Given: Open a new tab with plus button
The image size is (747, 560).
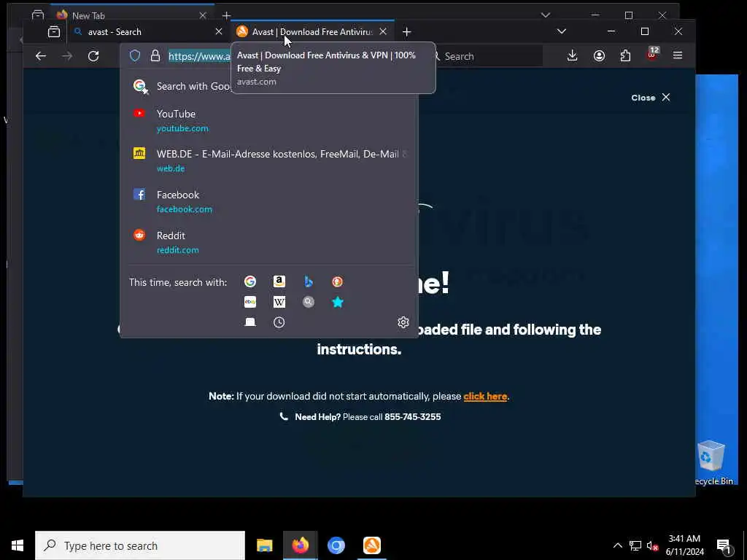Looking at the screenshot, I should (x=406, y=32).
